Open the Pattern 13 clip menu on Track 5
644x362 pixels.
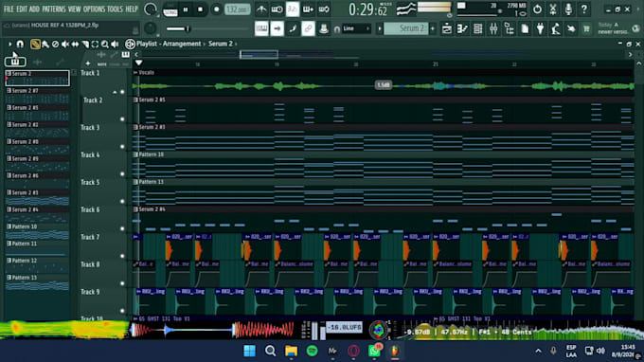point(135,182)
